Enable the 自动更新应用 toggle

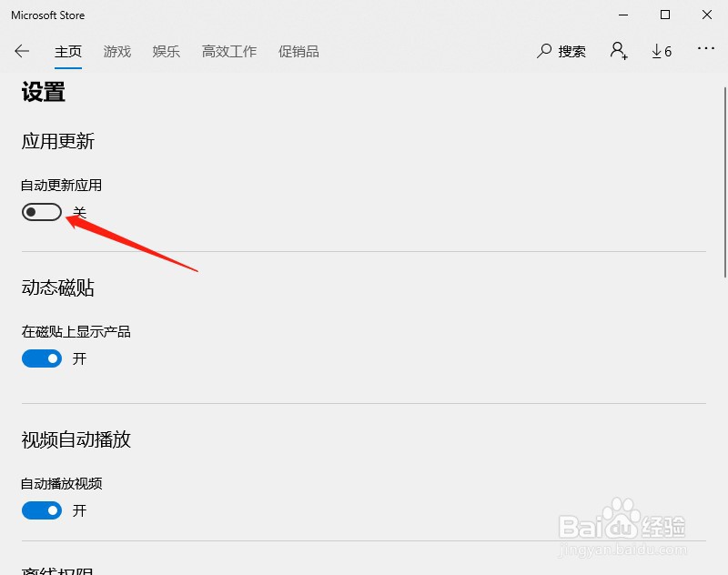coord(42,212)
